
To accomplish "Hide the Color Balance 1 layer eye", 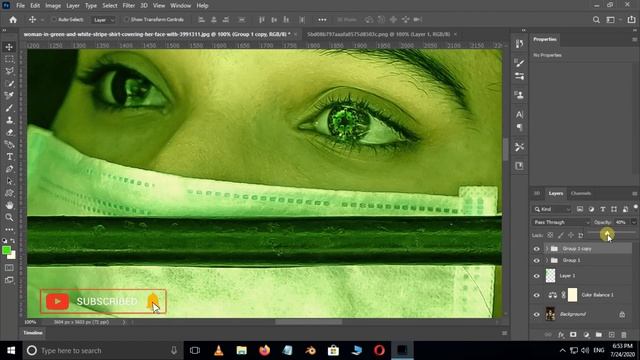I will [x=536, y=295].
